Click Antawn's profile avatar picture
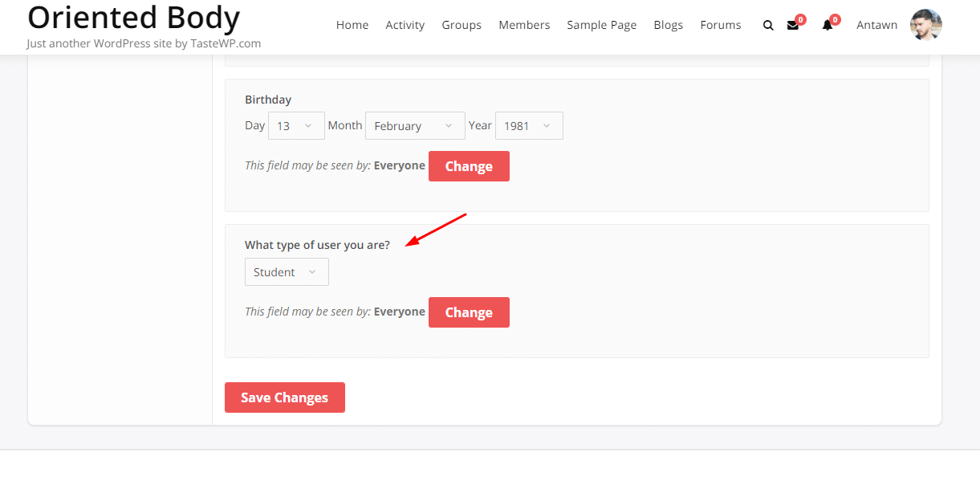Image resolution: width=980 pixels, height=485 pixels. [925, 25]
